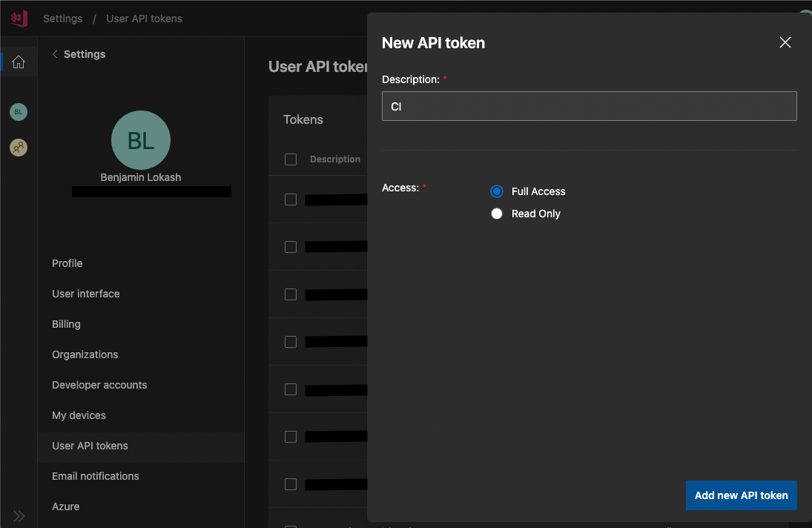Open the organization icon in left rail
The height and width of the screenshot is (528, 812).
click(19, 148)
